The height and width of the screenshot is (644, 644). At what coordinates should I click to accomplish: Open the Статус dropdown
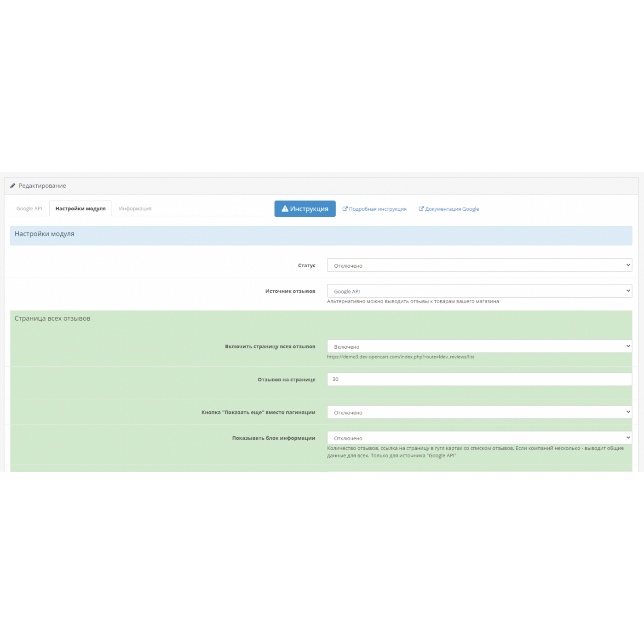pyautogui.click(x=479, y=265)
